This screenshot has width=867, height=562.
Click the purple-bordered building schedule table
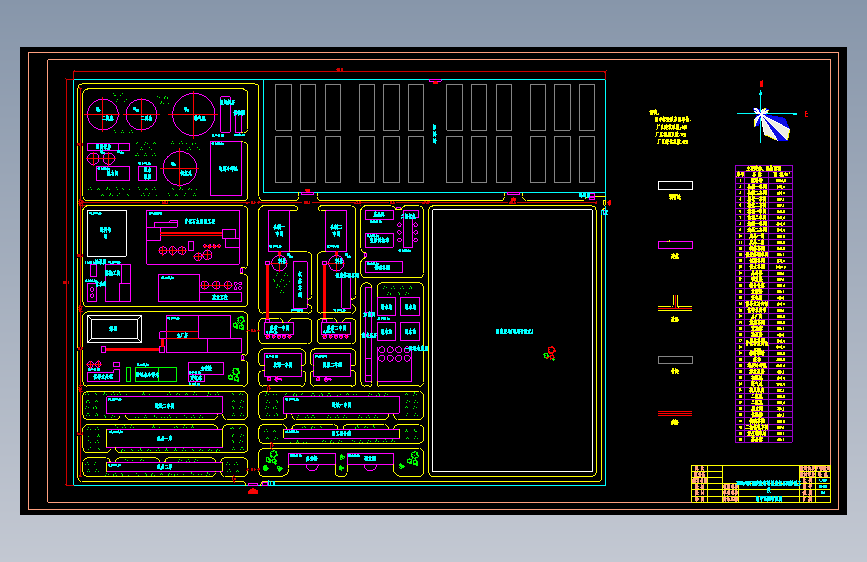coord(764,304)
